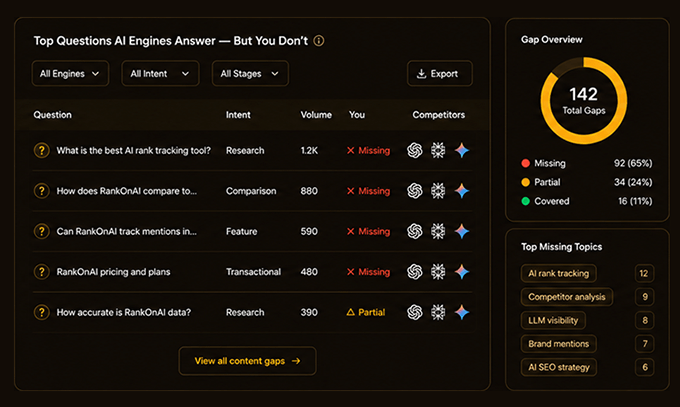Click the Question column header
The image size is (680, 407).
click(x=52, y=115)
